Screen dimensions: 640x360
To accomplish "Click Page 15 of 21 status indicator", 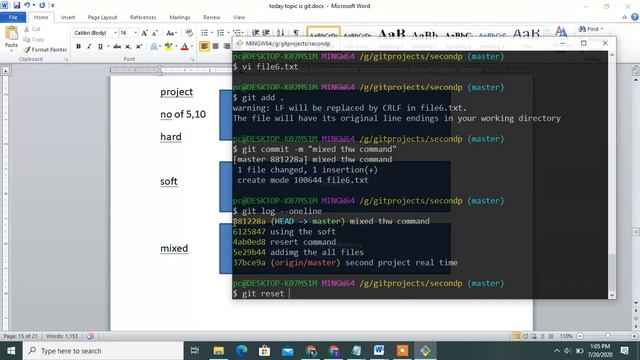I will [x=20, y=336].
